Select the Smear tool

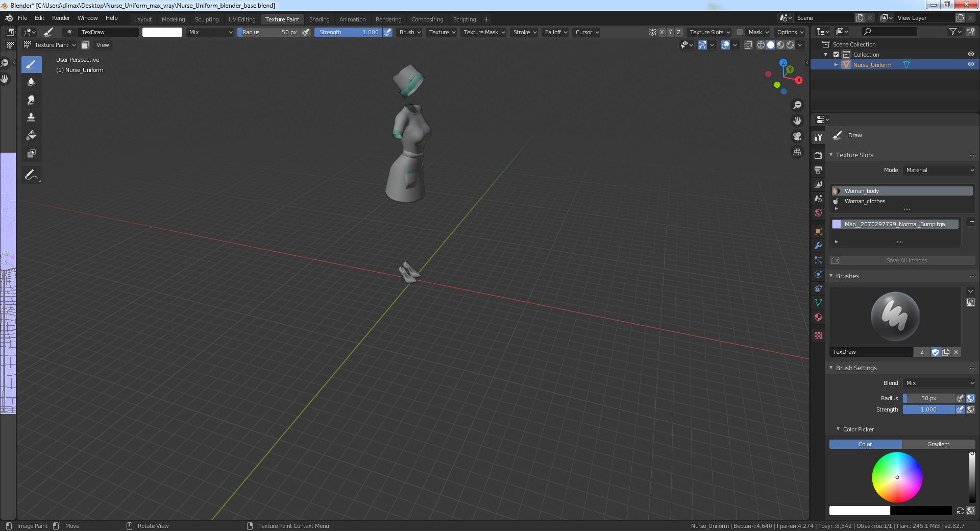[x=31, y=100]
